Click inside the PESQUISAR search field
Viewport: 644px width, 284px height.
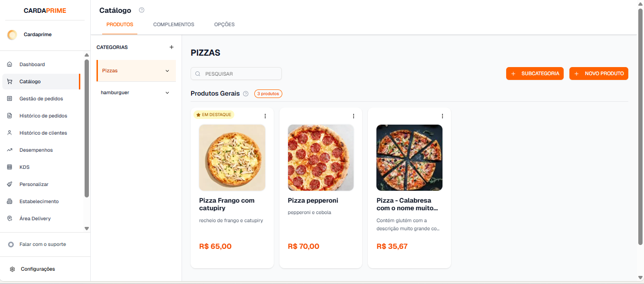pyautogui.click(x=236, y=73)
